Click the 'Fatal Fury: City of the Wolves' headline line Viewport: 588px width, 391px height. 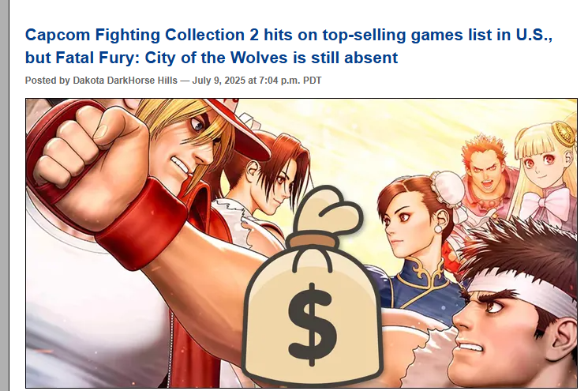[212, 58]
